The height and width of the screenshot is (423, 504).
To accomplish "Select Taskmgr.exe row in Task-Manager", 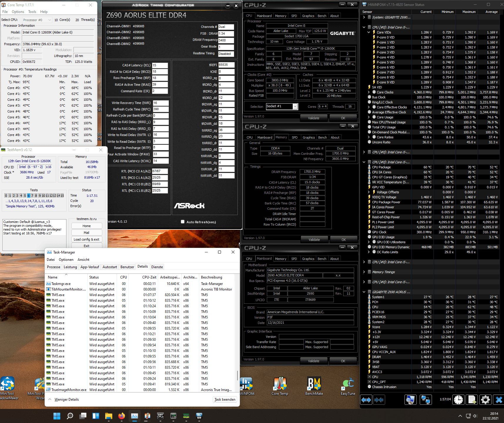I will tap(140, 284).
